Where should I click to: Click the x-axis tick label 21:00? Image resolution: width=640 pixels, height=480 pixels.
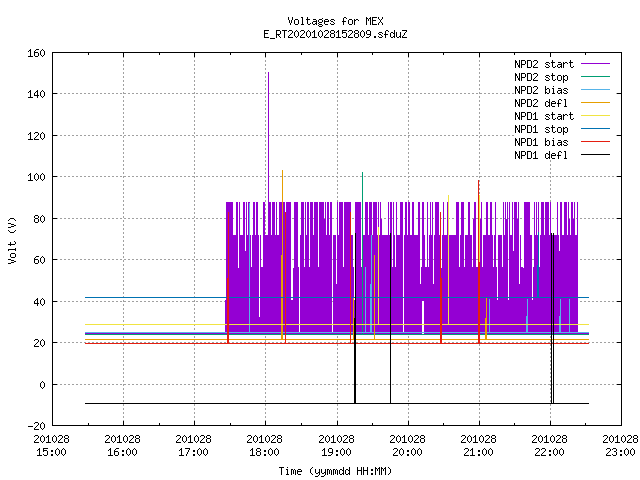[478, 452]
